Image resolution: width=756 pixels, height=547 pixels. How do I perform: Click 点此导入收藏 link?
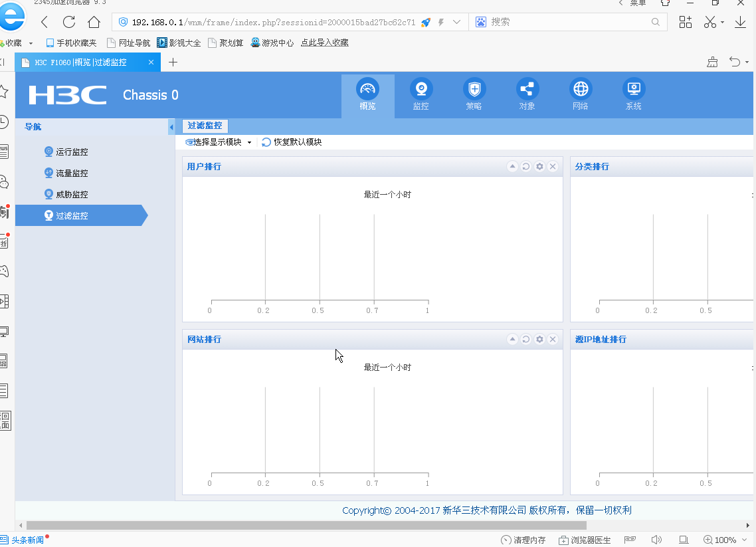pyautogui.click(x=324, y=43)
